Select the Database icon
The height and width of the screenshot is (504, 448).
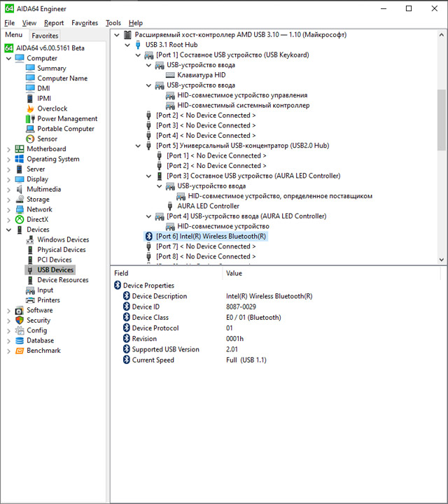[x=20, y=340]
